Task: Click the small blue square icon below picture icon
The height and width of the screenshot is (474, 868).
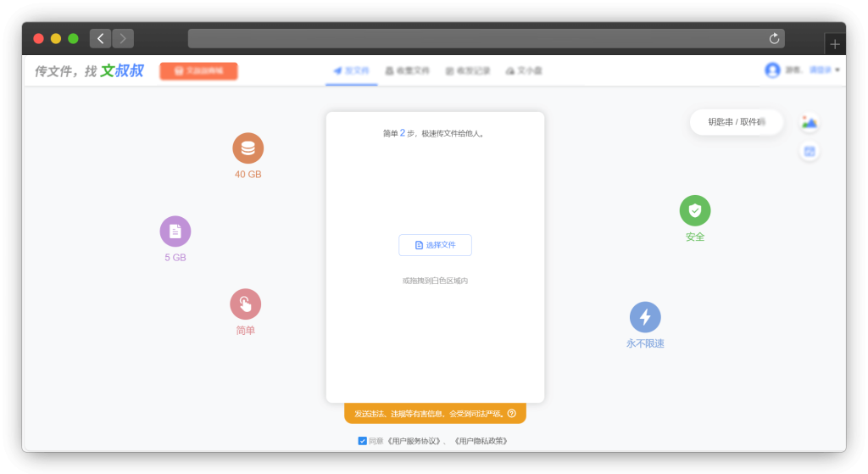Action: point(810,152)
